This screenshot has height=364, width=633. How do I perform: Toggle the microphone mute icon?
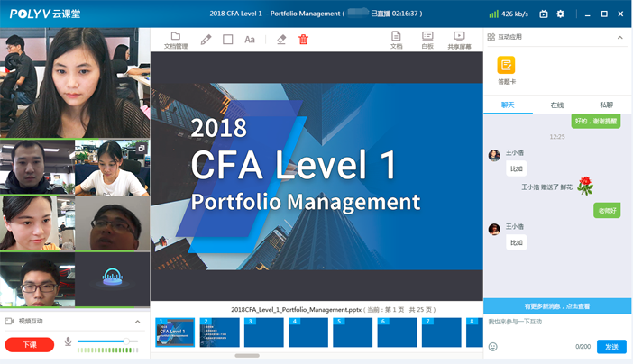[x=68, y=342]
